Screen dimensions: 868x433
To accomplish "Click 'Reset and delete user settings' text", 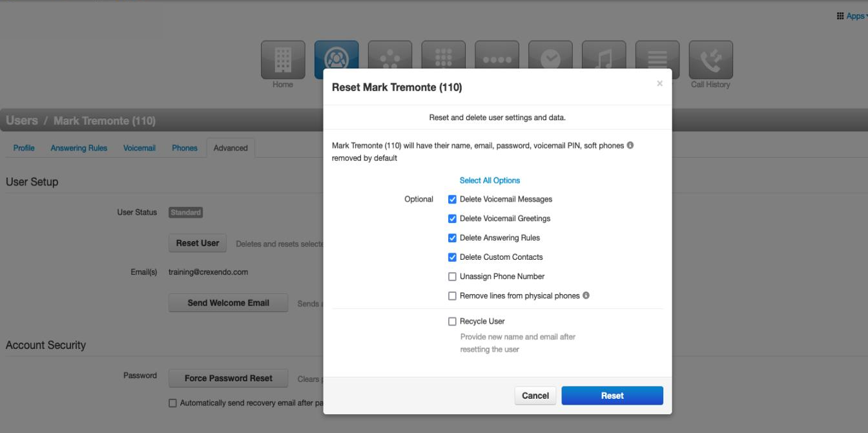I will coord(497,118).
